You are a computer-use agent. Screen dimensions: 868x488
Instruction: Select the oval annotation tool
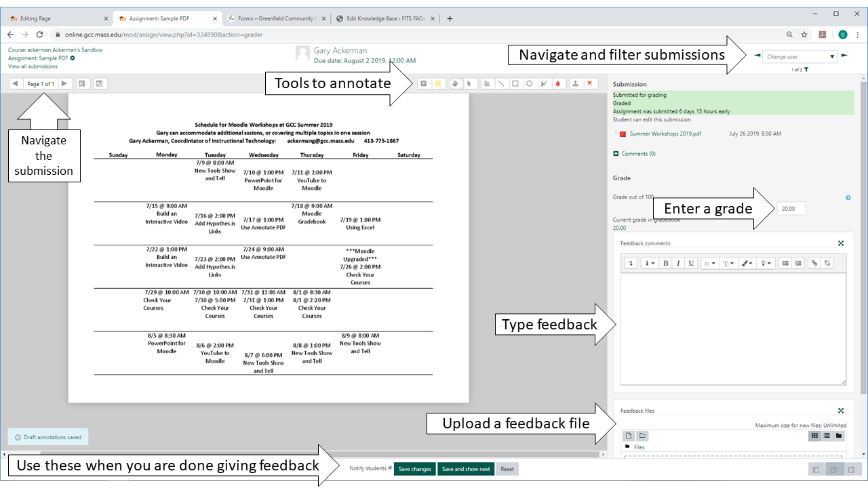[529, 83]
